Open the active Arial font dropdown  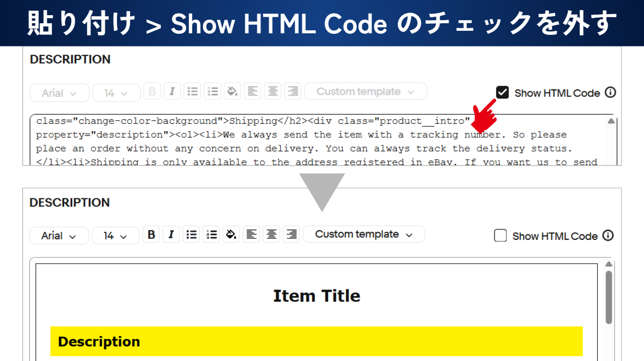(x=59, y=236)
